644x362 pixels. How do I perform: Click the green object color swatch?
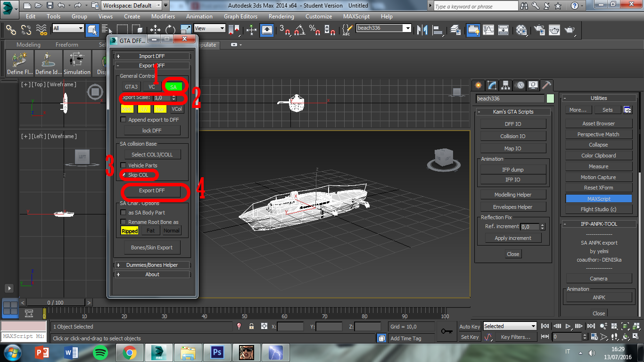[x=550, y=99]
